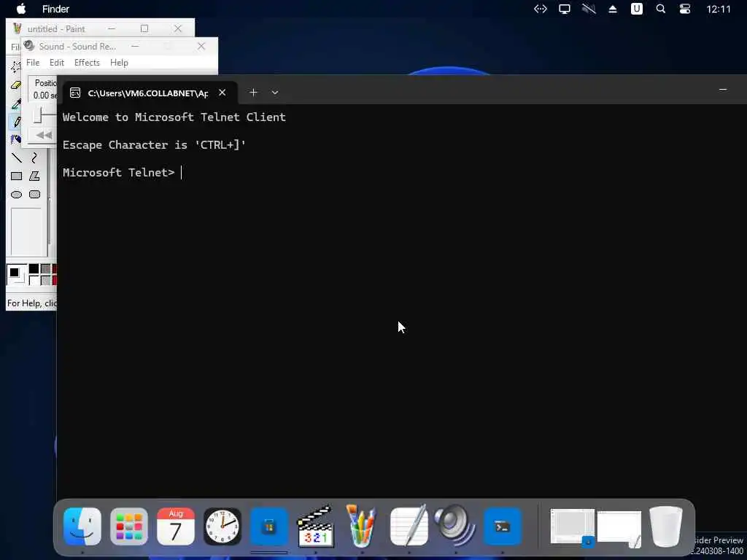Choose the Pick Color eyedropper in Paint
This screenshot has width=747, height=560.
point(16,104)
